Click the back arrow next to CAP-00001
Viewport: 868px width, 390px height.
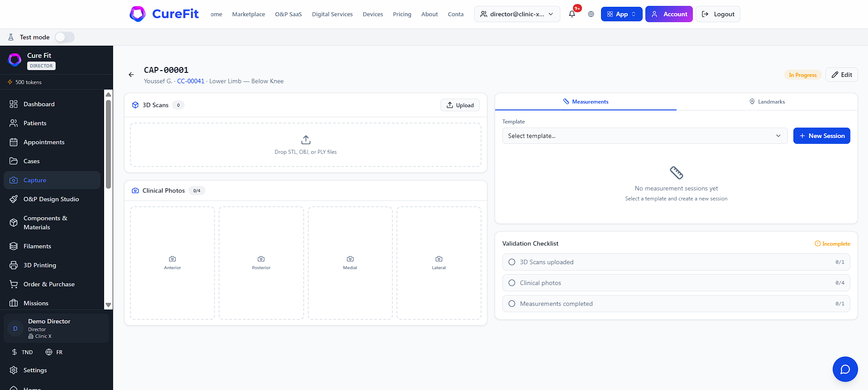click(131, 75)
